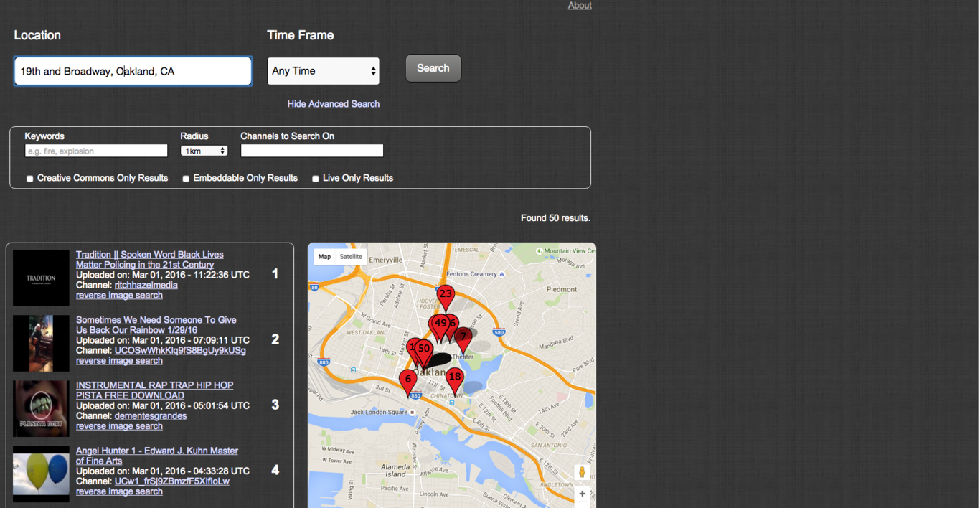
Task: Open the About link
Action: click(580, 5)
